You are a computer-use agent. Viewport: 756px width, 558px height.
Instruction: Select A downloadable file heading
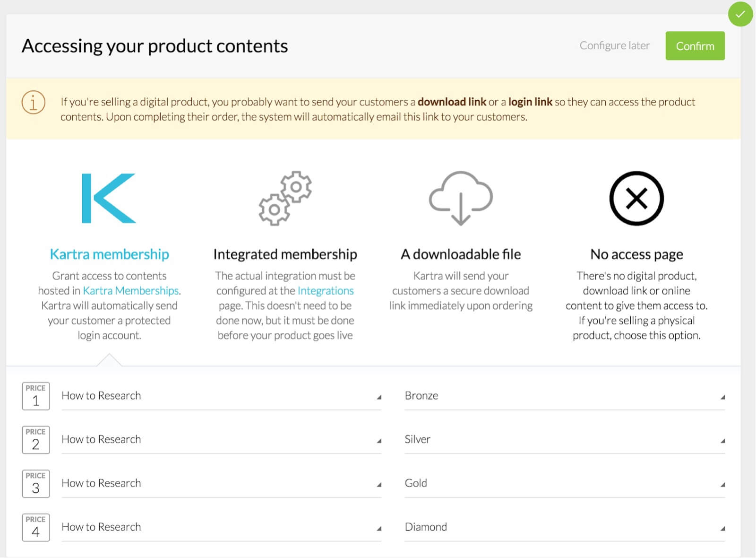click(461, 254)
